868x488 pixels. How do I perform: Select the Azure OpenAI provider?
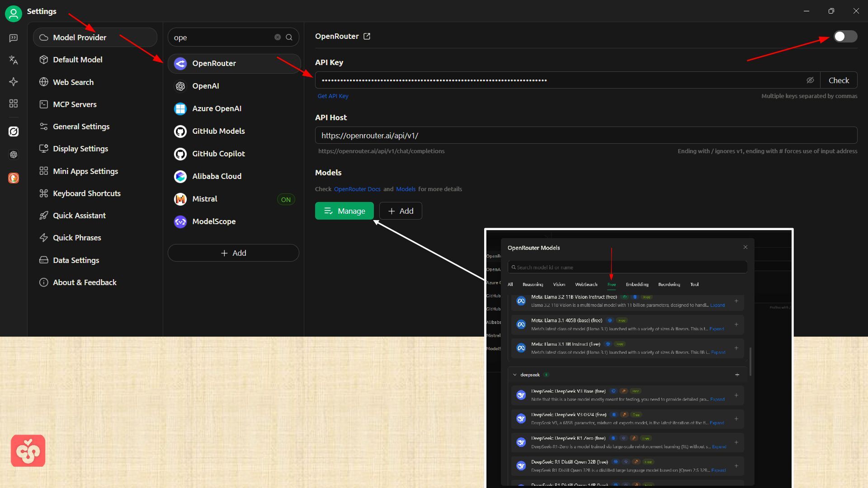234,108
